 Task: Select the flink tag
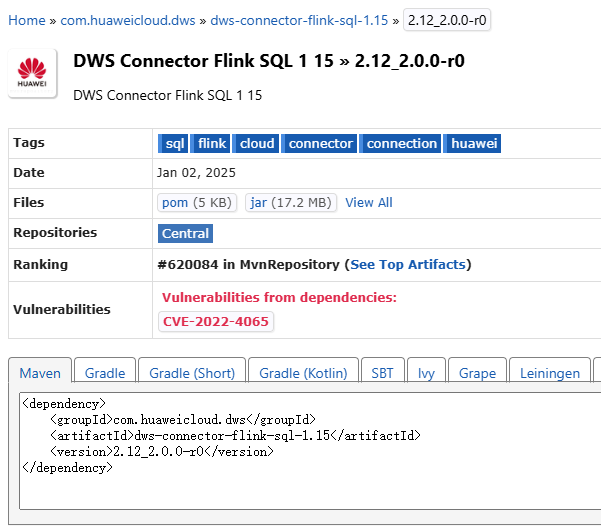(210, 143)
